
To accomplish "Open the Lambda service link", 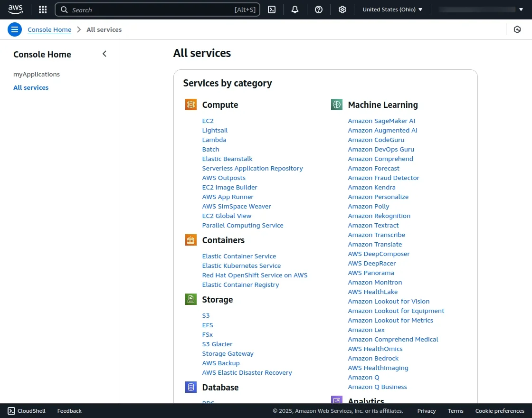I will point(214,140).
